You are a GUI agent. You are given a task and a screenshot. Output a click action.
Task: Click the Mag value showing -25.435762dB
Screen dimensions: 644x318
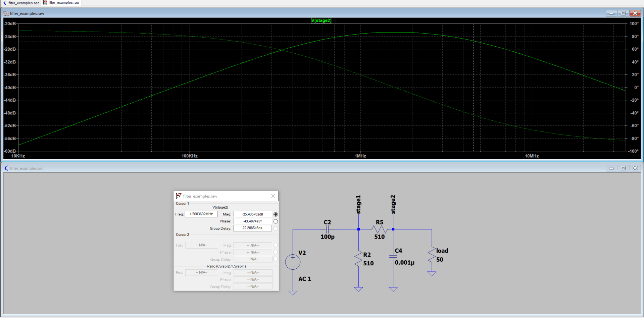click(x=252, y=214)
